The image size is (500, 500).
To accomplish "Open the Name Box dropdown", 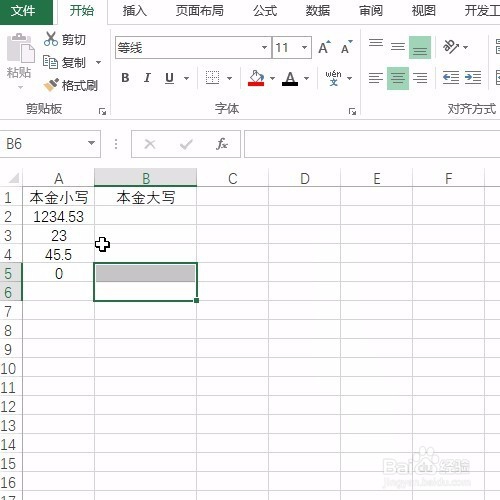I will pyautogui.click(x=91, y=143).
